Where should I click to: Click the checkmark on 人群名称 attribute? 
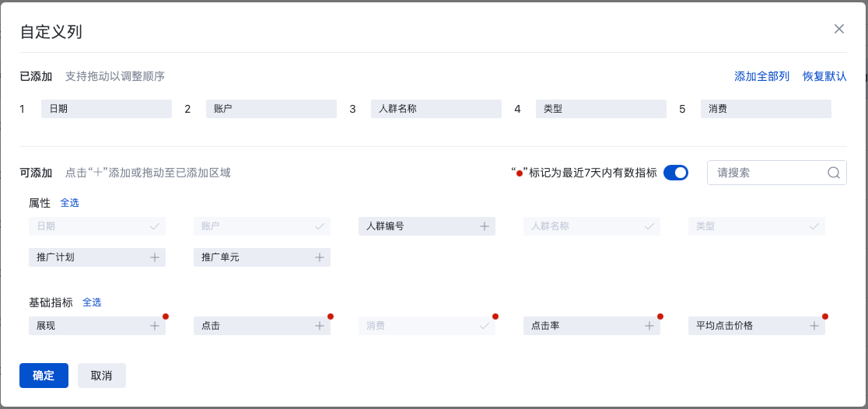[649, 226]
